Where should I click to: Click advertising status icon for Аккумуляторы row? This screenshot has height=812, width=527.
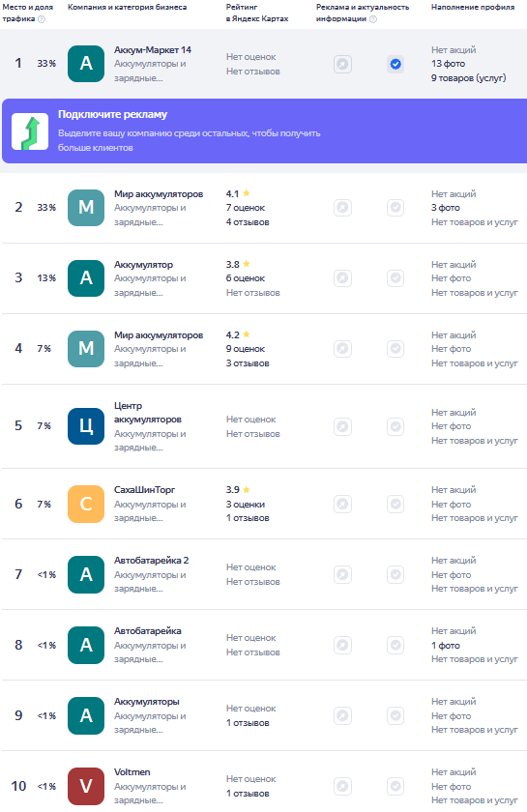[x=342, y=715]
